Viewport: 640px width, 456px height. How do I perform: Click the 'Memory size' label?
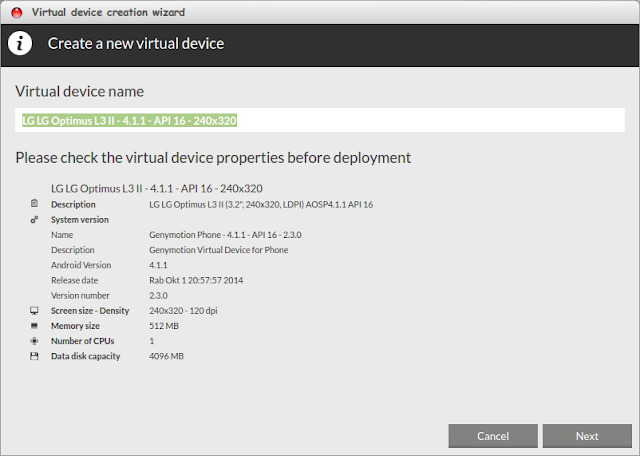coord(75,326)
